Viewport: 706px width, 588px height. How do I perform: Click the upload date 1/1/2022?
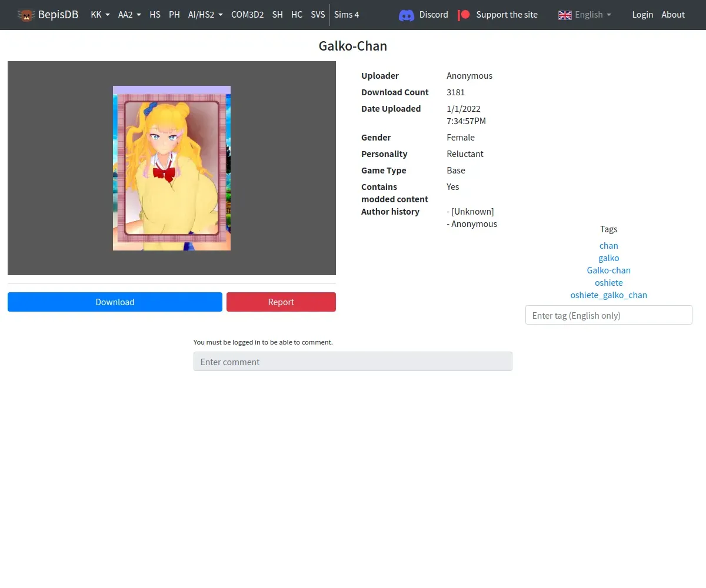pyautogui.click(x=464, y=109)
